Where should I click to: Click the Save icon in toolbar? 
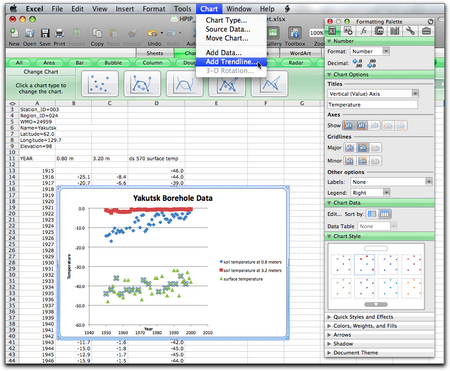click(x=45, y=33)
